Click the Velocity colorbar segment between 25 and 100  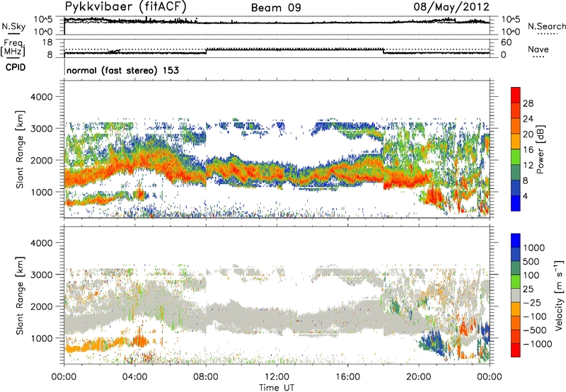click(516, 282)
